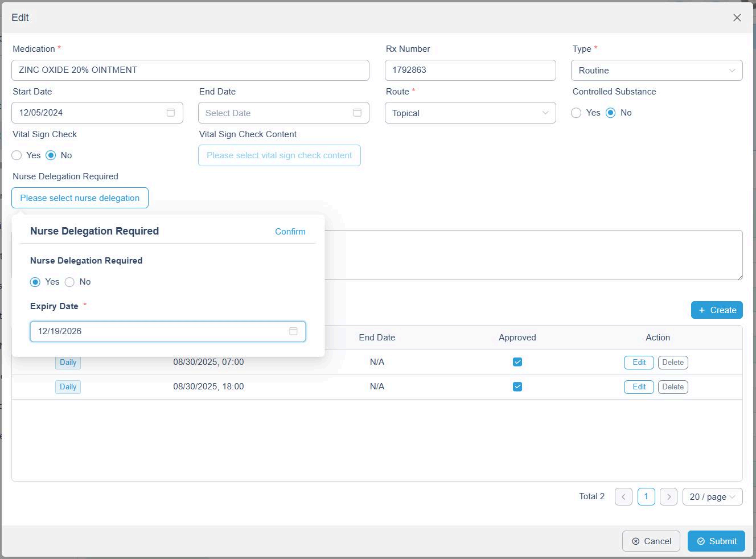The width and height of the screenshot is (756, 559).
Task: Click the End Date calendar icon
Action: tap(357, 113)
